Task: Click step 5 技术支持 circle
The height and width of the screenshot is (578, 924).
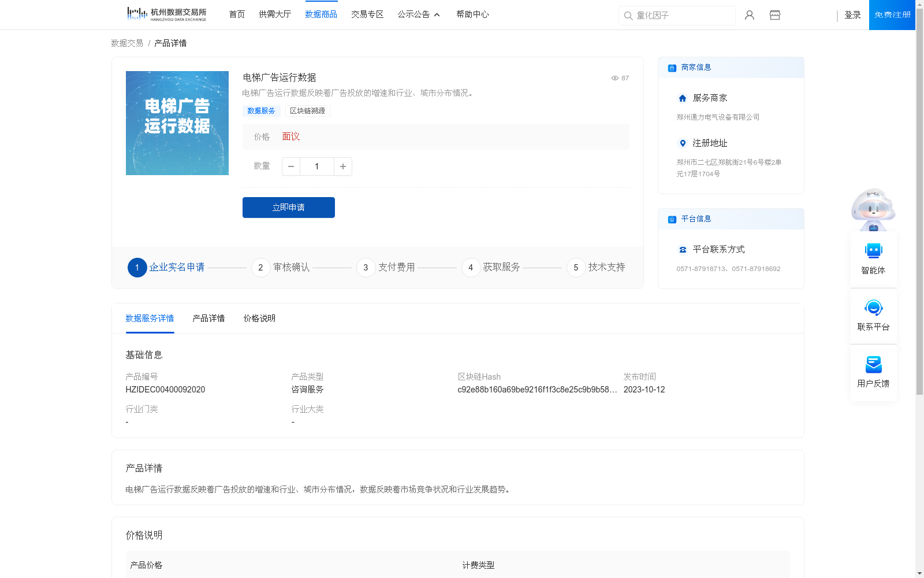Action: [x=576, y=268]
